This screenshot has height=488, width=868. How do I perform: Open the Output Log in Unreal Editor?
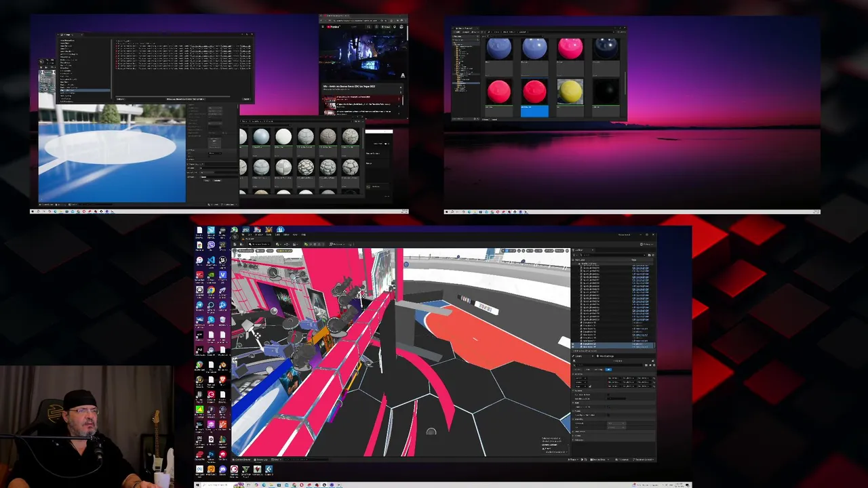click(261, 460)
